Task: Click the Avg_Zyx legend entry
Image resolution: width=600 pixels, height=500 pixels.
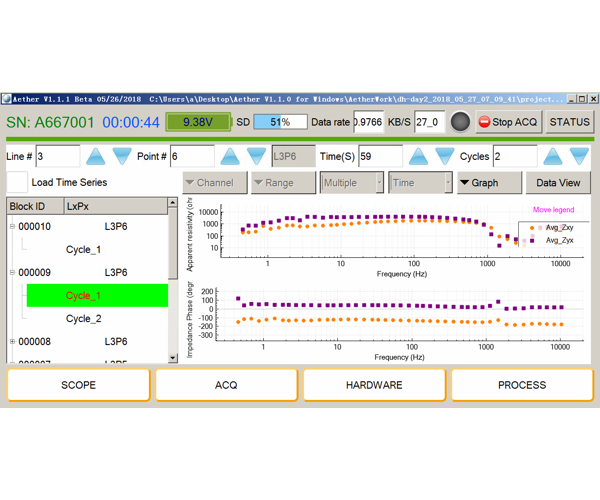Action: point(559,240)
